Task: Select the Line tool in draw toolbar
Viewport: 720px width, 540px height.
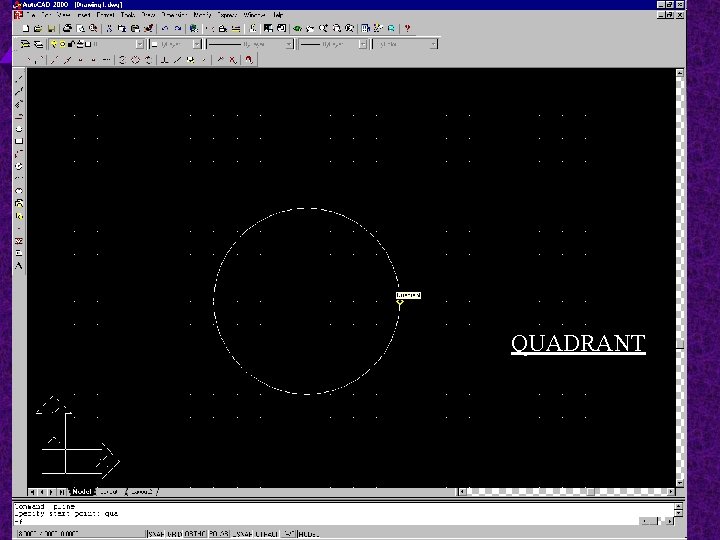Action: coord(19,79)
